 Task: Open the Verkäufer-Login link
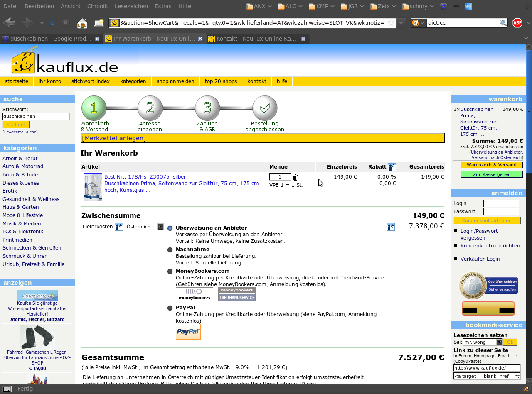pyautogui.click(x=480, y=259)
